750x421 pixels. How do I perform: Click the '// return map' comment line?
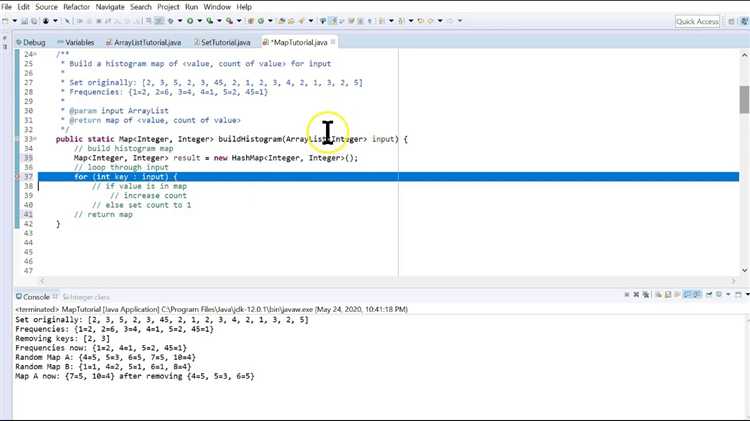(x=103, y=214)
